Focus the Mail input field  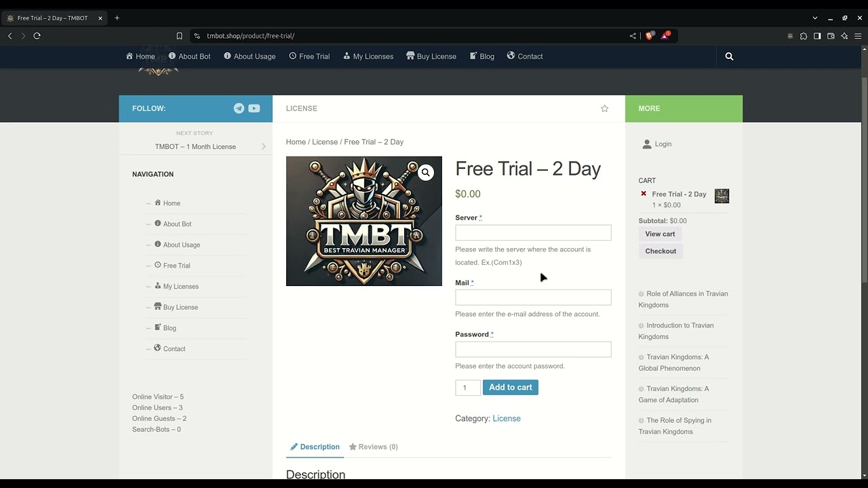pyautogui.click(x=533, y=298)
